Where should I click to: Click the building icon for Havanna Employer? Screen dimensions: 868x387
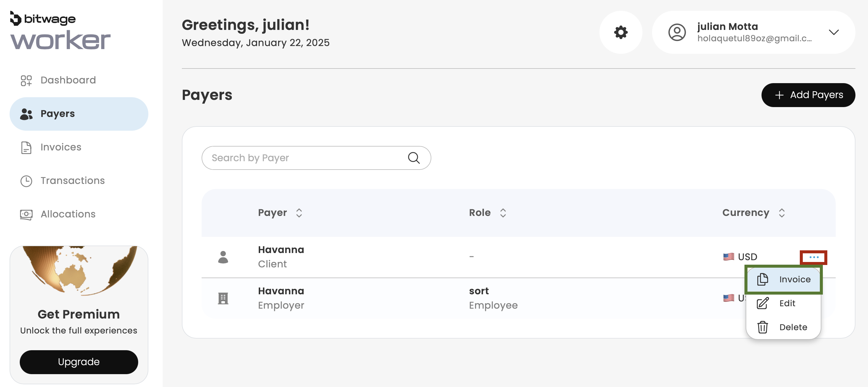223,298
